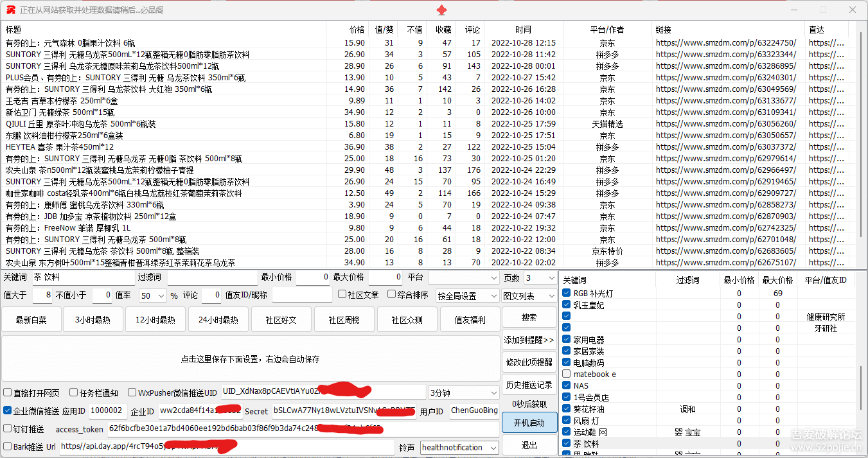868x458 pixels.
Task: Click the 12小时最热 button
Action: tap(154, 319)
